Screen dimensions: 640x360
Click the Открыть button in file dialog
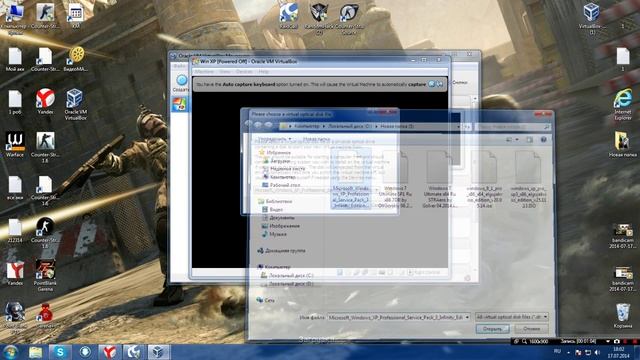(493, 329)
